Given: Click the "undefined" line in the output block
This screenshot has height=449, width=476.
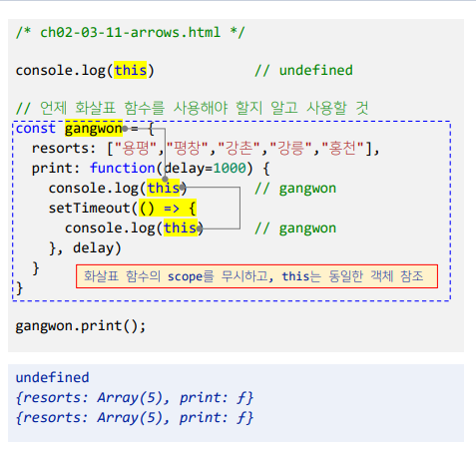Looking at the screenshot, I should tap(52, 377).
